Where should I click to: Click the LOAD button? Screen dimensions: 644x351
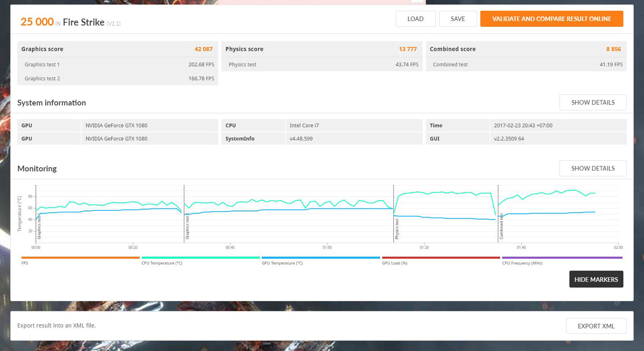[415, 19]
